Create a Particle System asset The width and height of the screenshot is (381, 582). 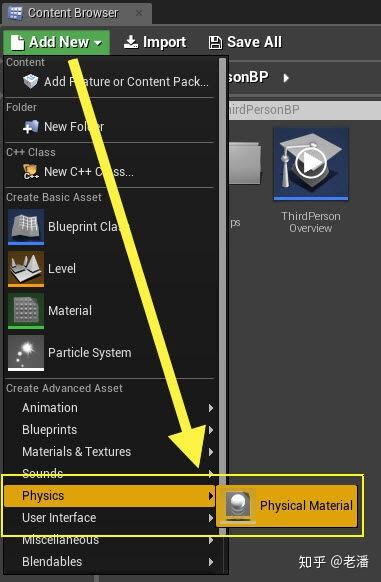[110, 353]
